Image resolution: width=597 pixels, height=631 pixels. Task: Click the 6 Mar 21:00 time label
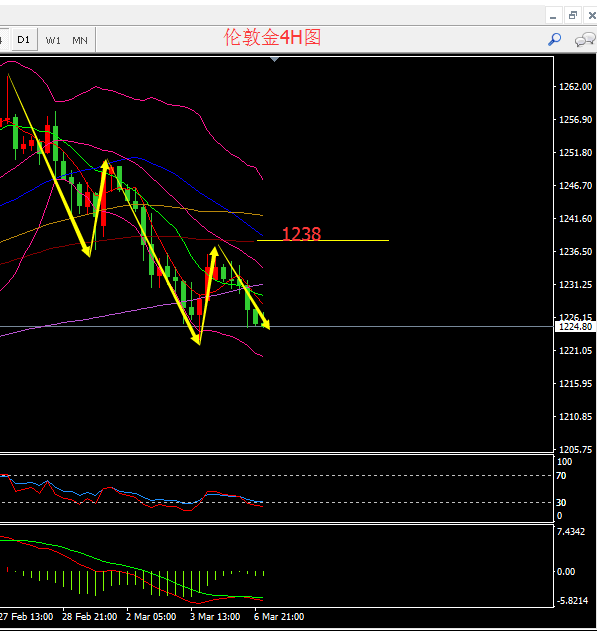pyautogui.click(x=279, y=617)
